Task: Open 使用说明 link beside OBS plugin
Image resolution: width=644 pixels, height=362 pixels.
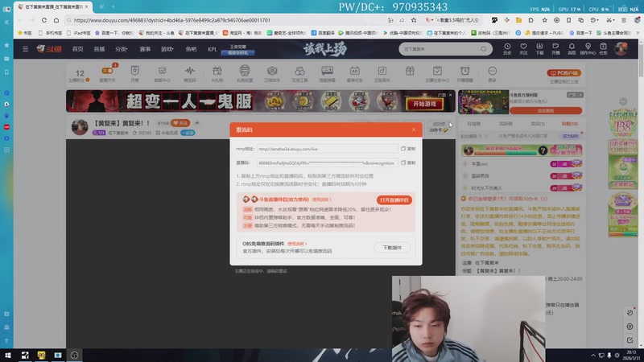Action: coord(296,244)
